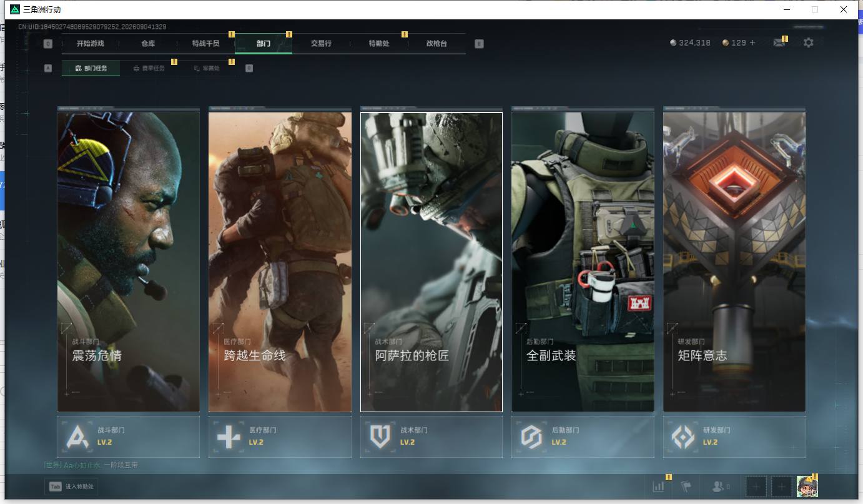Click the plus to add gold currency

coord(752,43)
